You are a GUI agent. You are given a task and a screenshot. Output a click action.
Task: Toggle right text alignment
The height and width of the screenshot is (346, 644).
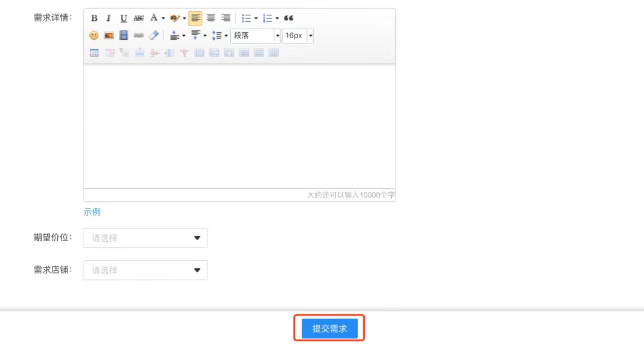pos(225,18)
